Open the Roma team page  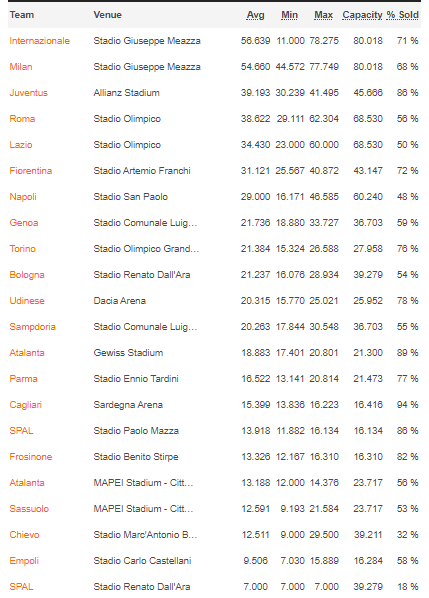pos(22,119)
